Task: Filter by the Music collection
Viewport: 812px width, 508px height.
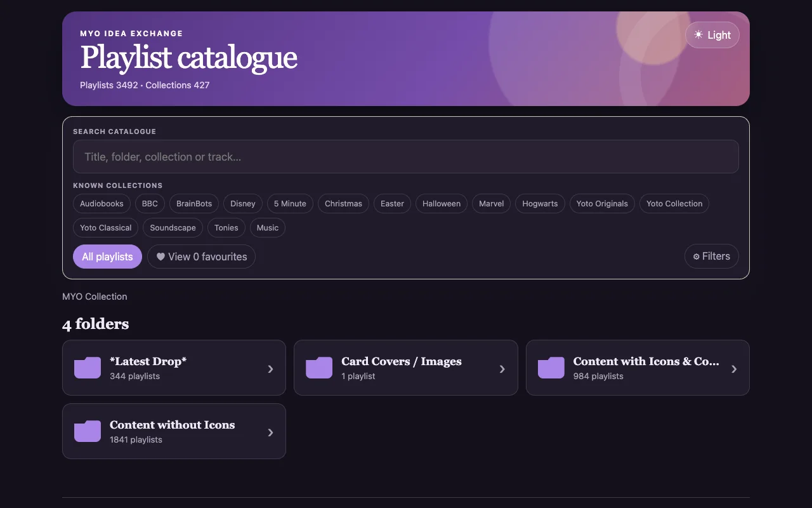Action: pos(268,228)
